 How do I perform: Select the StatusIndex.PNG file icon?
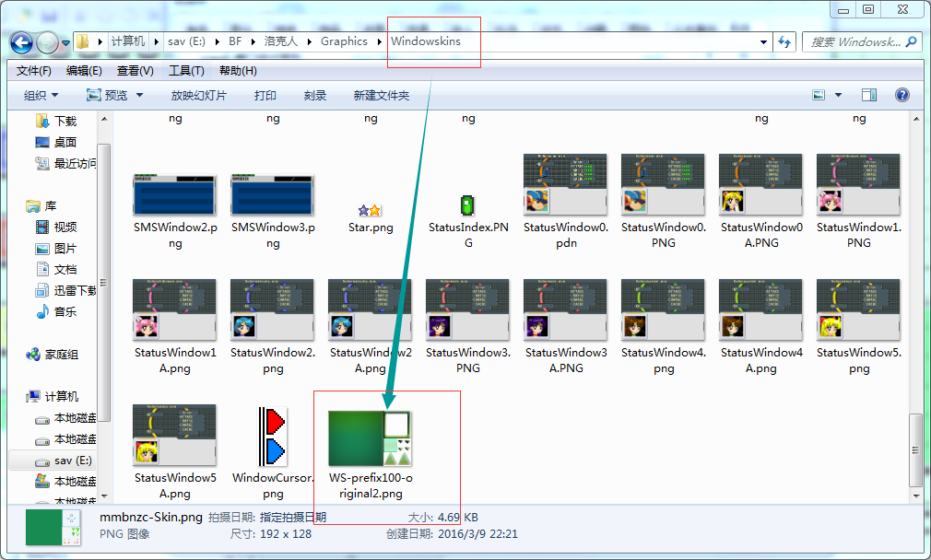coord(468,205)
